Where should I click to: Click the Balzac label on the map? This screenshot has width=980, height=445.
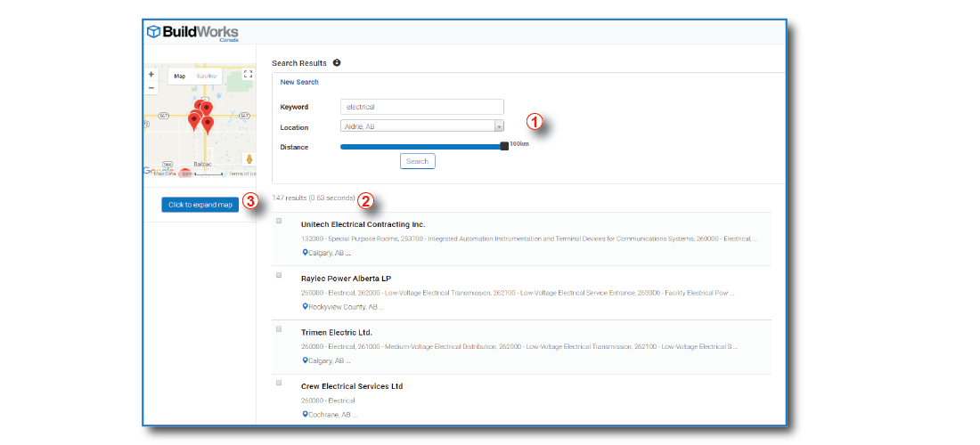(x=203, y=164)
